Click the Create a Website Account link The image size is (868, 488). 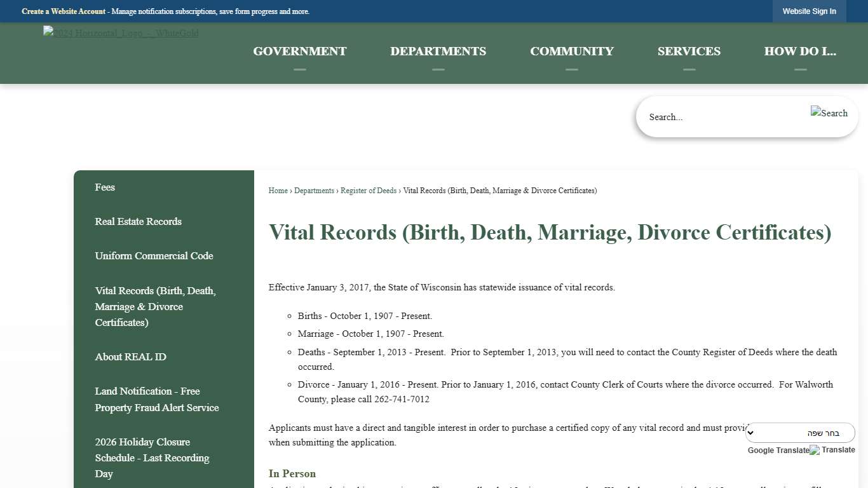(x=63, y=11)
